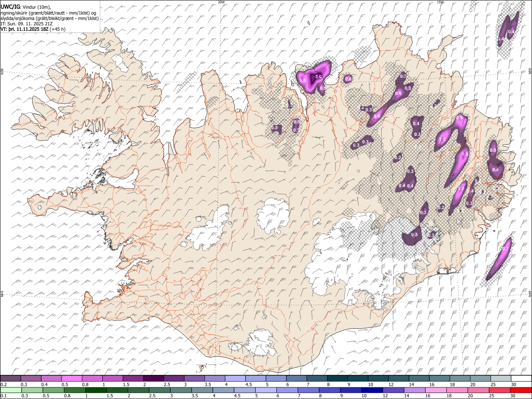Select the darkest green 1–1.5 rain scale swatch

[96, 390]
